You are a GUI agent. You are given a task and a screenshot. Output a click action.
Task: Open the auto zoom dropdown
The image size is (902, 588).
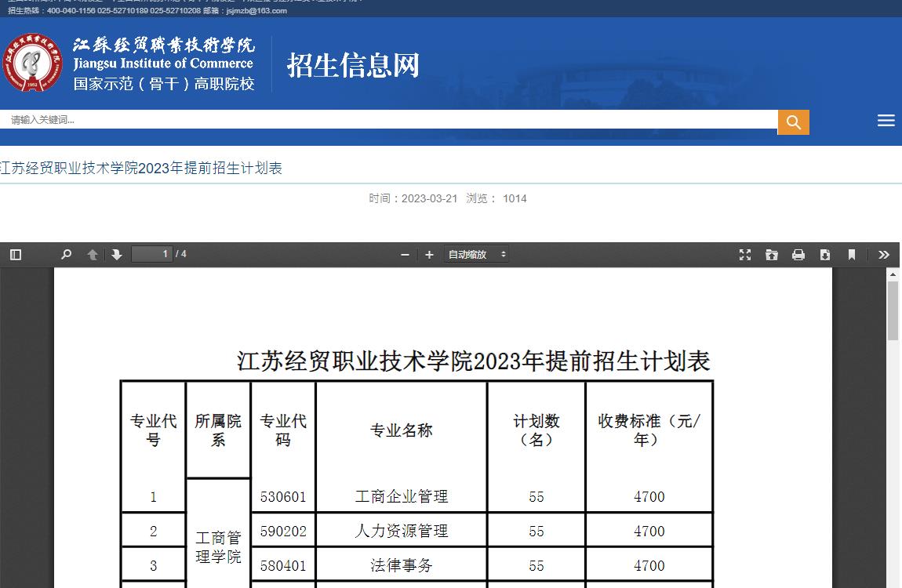[x=476, y=255]
